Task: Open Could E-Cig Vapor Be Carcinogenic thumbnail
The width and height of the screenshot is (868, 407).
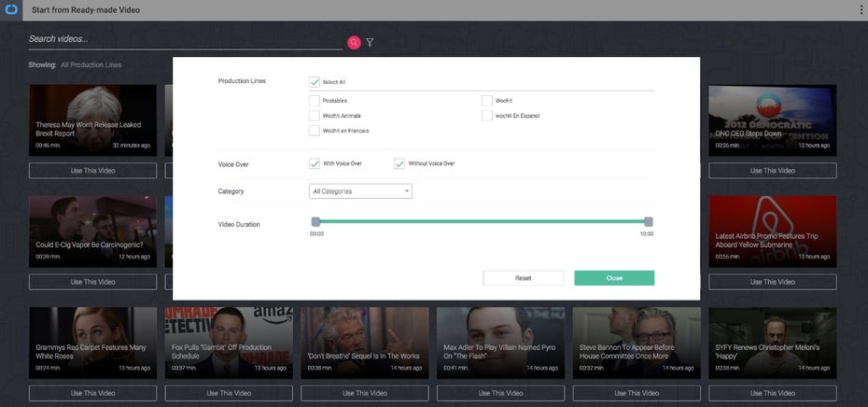Action: (x=92, y=232)
